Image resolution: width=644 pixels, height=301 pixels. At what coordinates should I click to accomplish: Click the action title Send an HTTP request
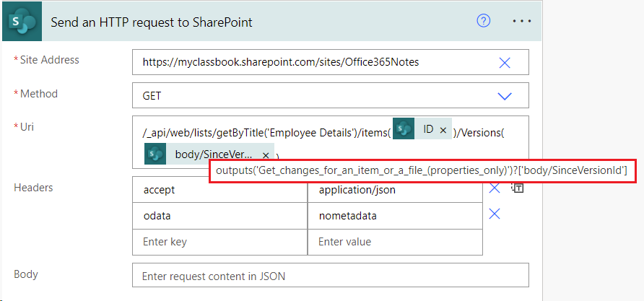pyautogui.click(x=152, y=22)
